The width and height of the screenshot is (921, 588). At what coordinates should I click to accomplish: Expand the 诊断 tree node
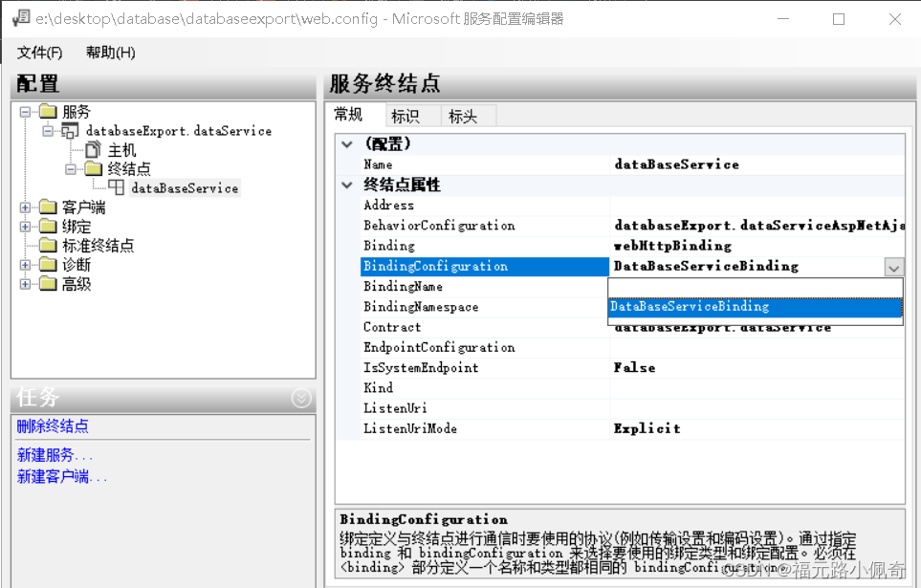pos(25,265)
